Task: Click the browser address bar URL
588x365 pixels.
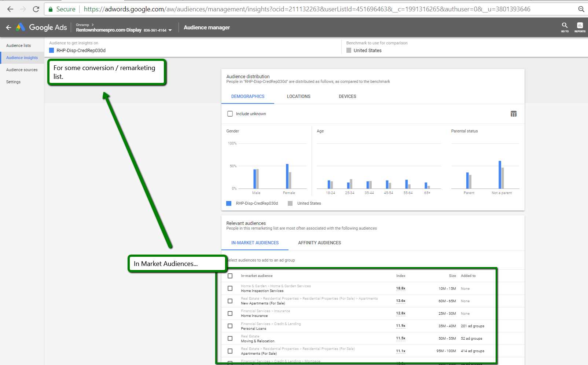Action: pos(307,9)
